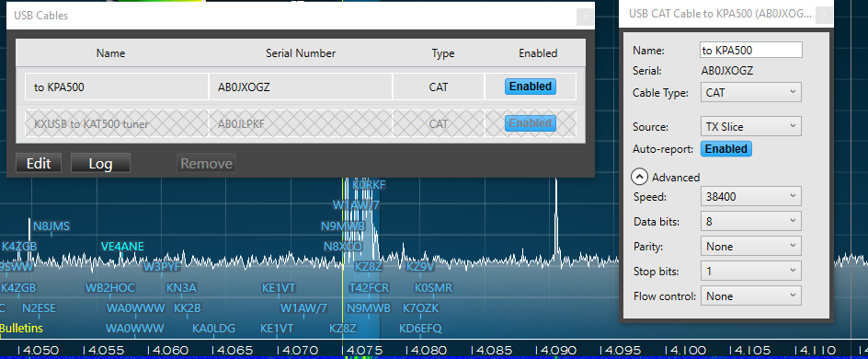Open the cable Log
Viewport: 868px width, 359px height.
pos(101,164)
